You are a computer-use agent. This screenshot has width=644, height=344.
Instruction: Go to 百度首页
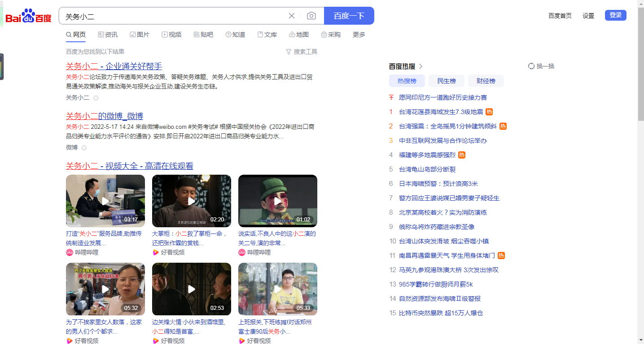pos(560,16)
